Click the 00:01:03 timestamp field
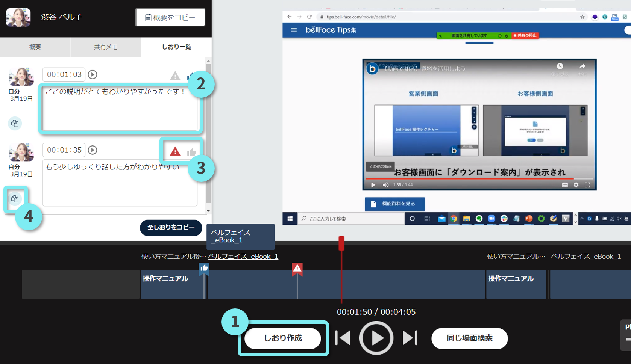Screen dimensions: 631x364 pos(64,74)
